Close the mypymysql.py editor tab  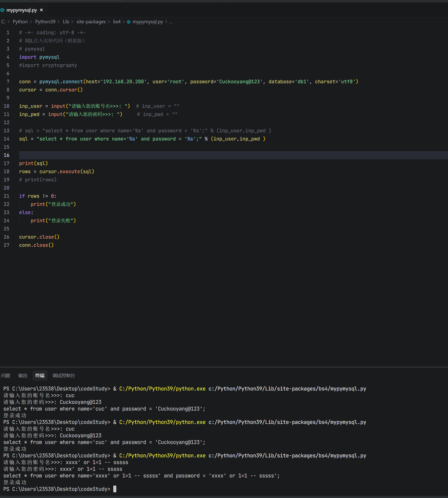[x=41, y=10]
